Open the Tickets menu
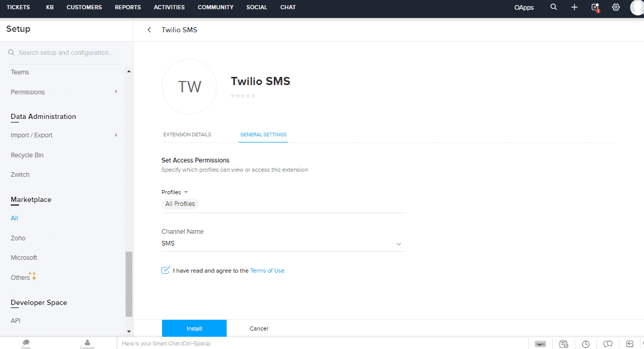Viewport: 644px width, 349px height. 18,7
